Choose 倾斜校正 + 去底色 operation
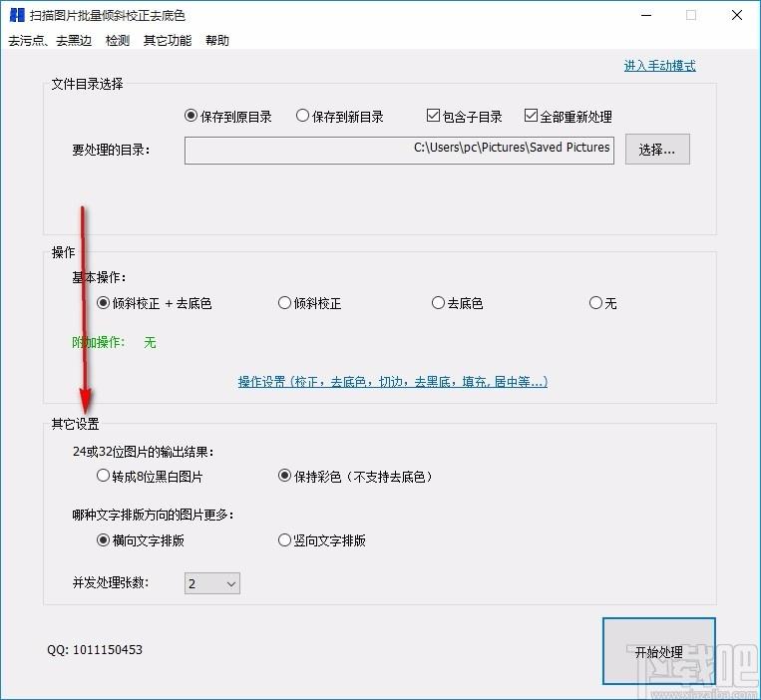The width and height of the screenshot is (761, 700). click(x=154, y=303)
